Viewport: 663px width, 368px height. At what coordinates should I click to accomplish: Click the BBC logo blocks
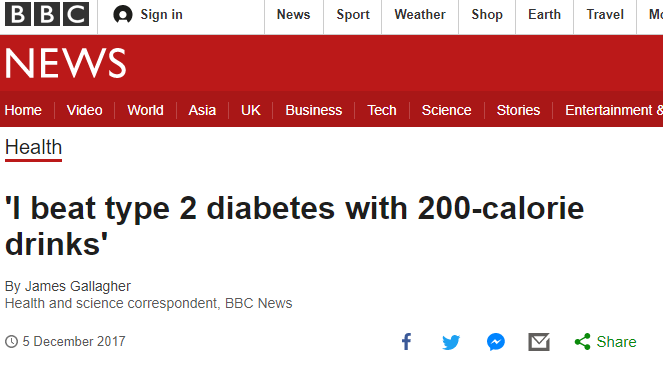click(47, 14)
